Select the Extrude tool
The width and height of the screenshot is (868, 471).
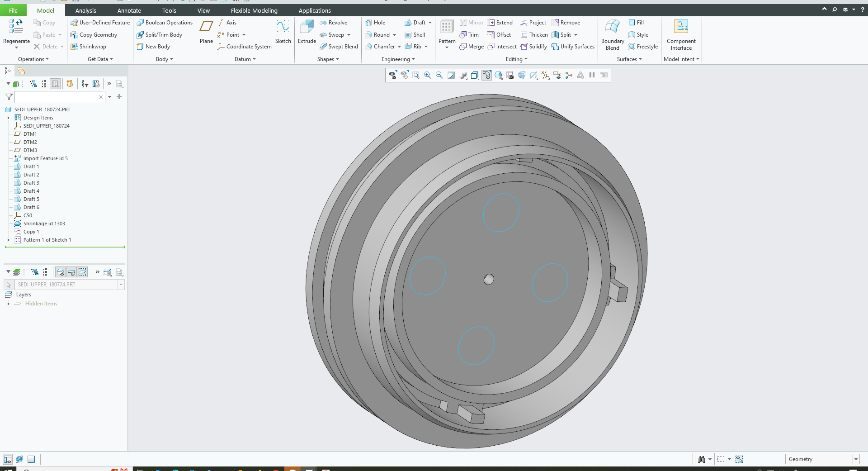tap(307, 32)
